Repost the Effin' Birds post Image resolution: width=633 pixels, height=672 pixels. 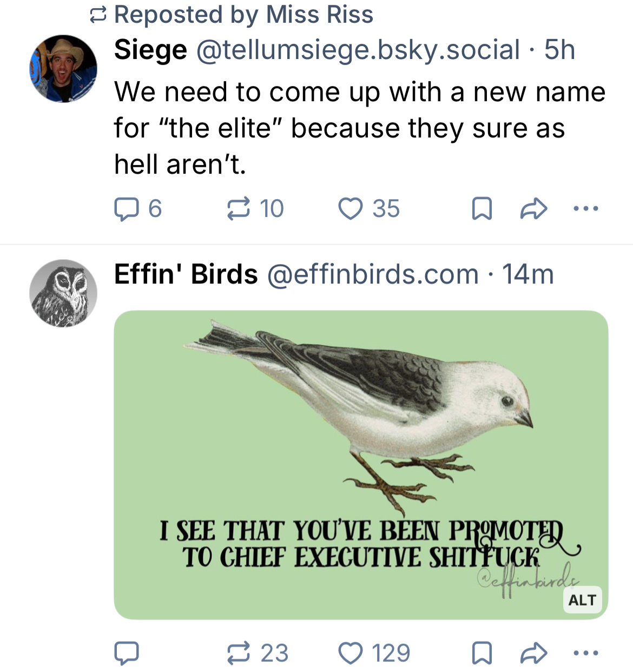tap(239, 653)
